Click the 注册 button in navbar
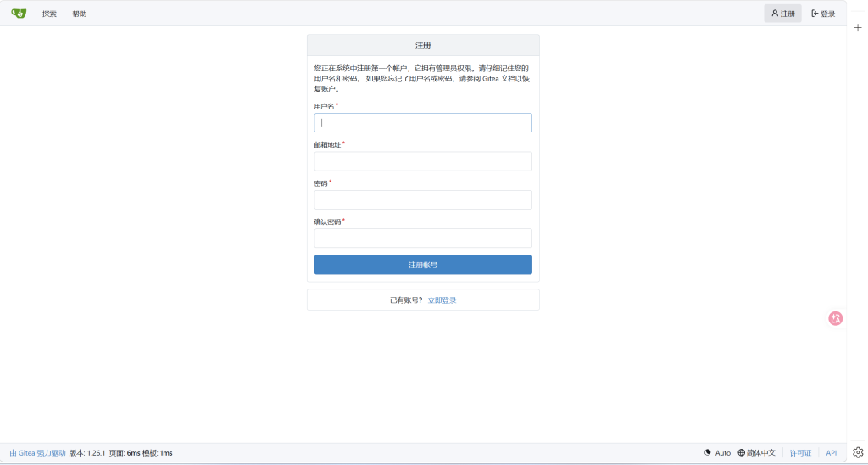This screenshot has width=868, height=465. click(x=782, y=14)
